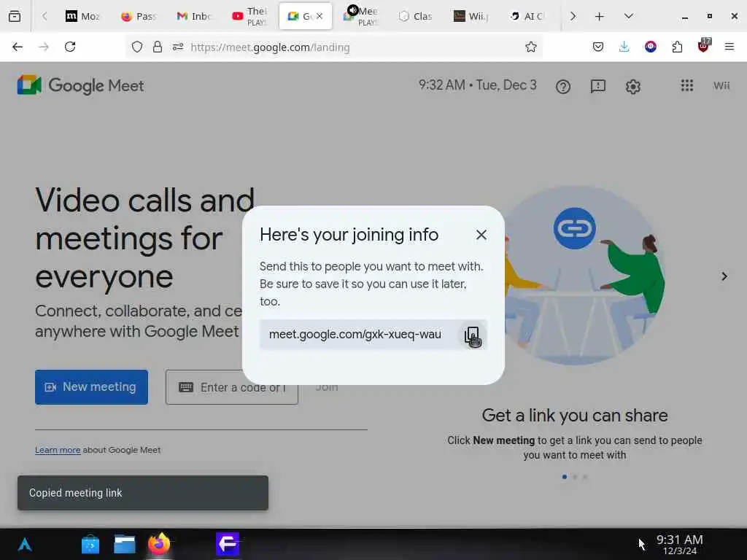Launch the software store taskbar icon
The image size is (747, 560).
coord(90,544)
